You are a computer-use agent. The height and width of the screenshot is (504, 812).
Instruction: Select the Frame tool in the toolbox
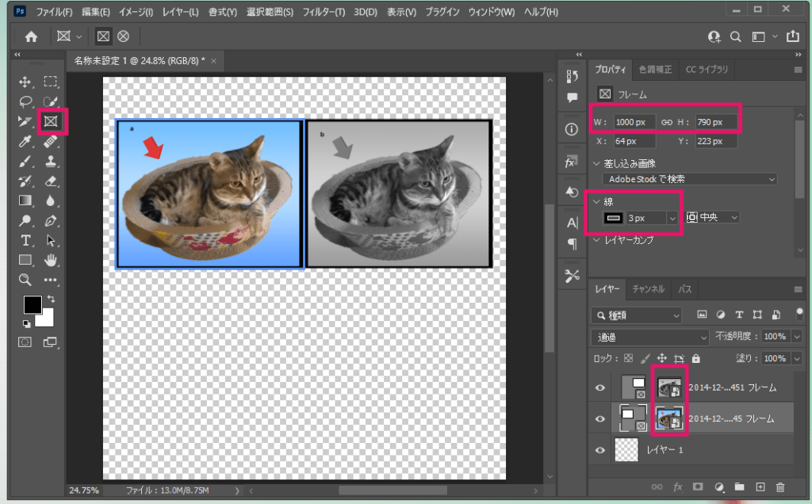(51, 121)
